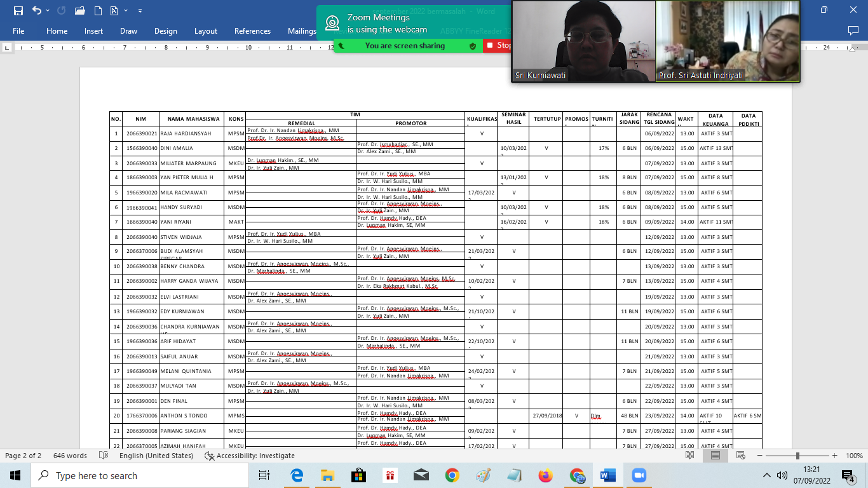Click the Redo icon in the title bar
The image size is (868, 488).
pos(61,11)
